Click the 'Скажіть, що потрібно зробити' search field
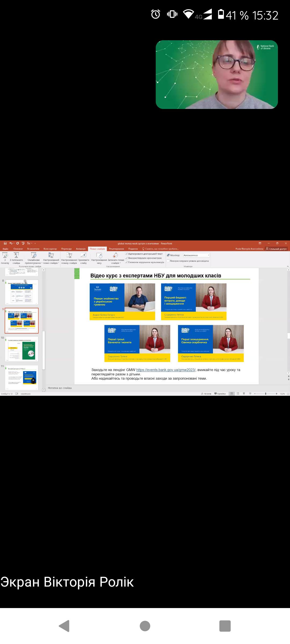The height and width of the screenshot is (644, 290). pyautogui.click(x=160, y=249)
